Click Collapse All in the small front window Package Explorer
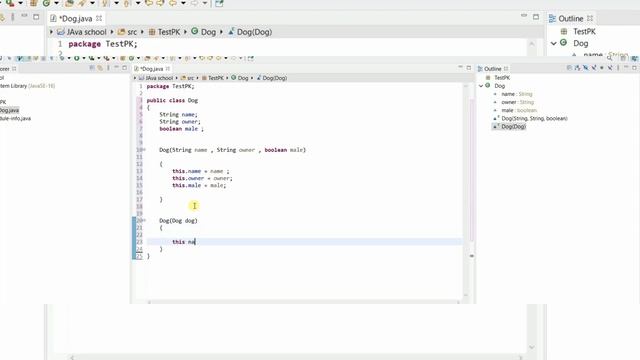The height and width of the screenshot is (360, 640). coord(92,68)
